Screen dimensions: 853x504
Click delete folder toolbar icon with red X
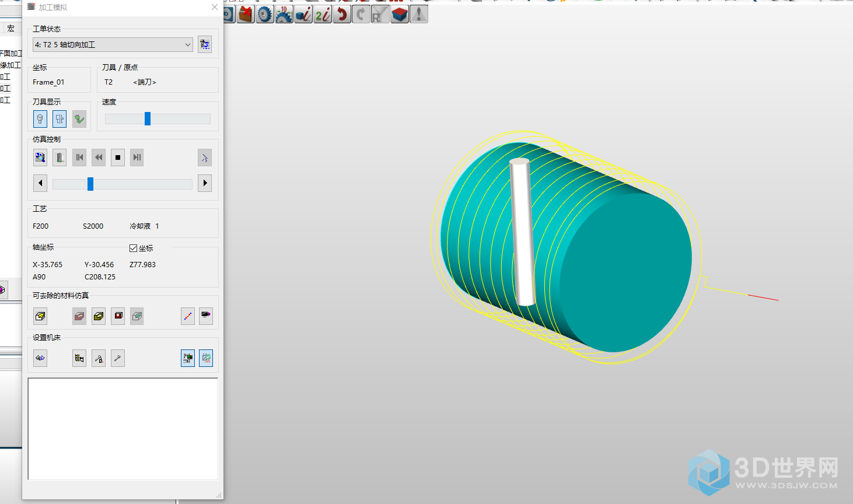246,15
